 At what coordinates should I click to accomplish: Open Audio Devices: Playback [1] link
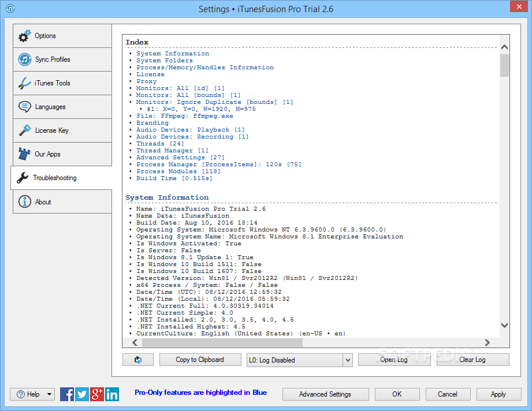pos(191,130)
